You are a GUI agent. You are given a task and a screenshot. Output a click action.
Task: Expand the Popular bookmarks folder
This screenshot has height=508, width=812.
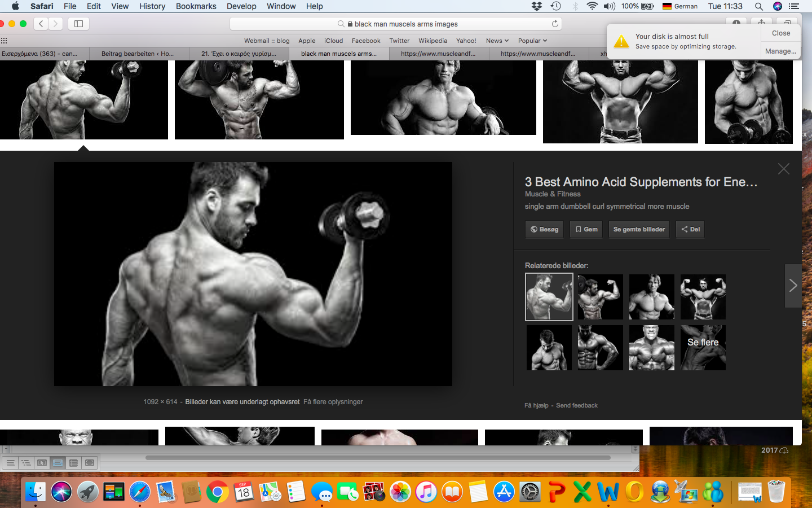tap(532, 41)
